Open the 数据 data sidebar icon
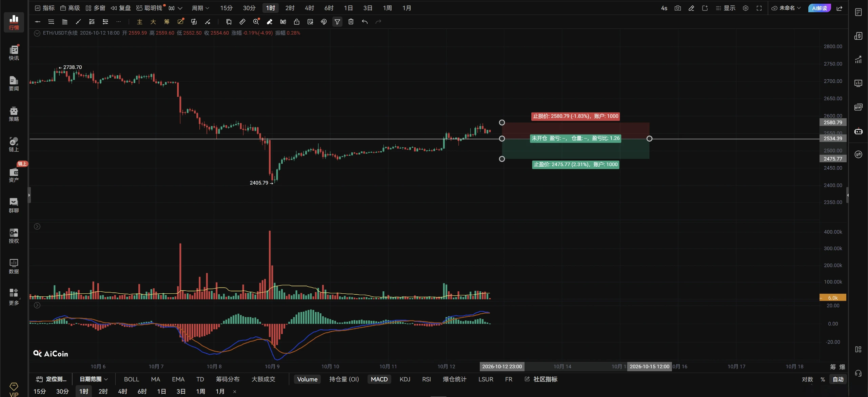Viewport: 868px width, 397px height. [14, 266]
